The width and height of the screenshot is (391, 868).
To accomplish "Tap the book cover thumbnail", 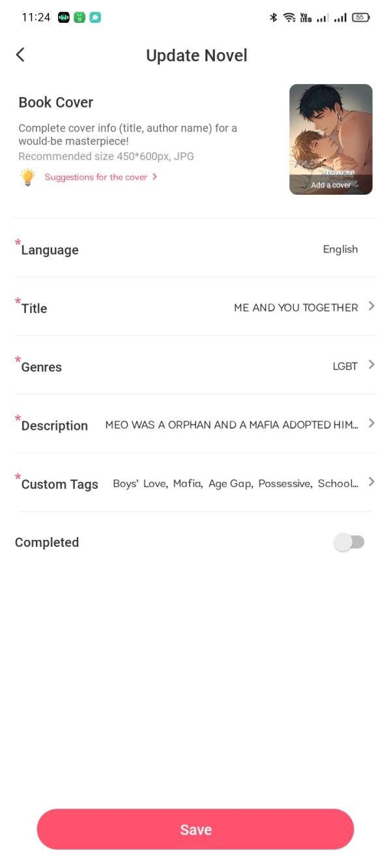I will click(x=331, y=139).
